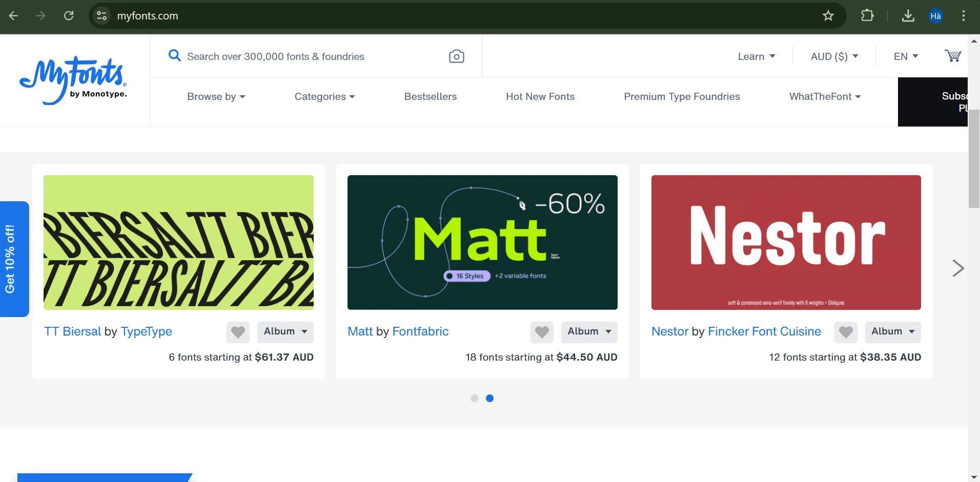Open the Matt font link

point(360,331)
